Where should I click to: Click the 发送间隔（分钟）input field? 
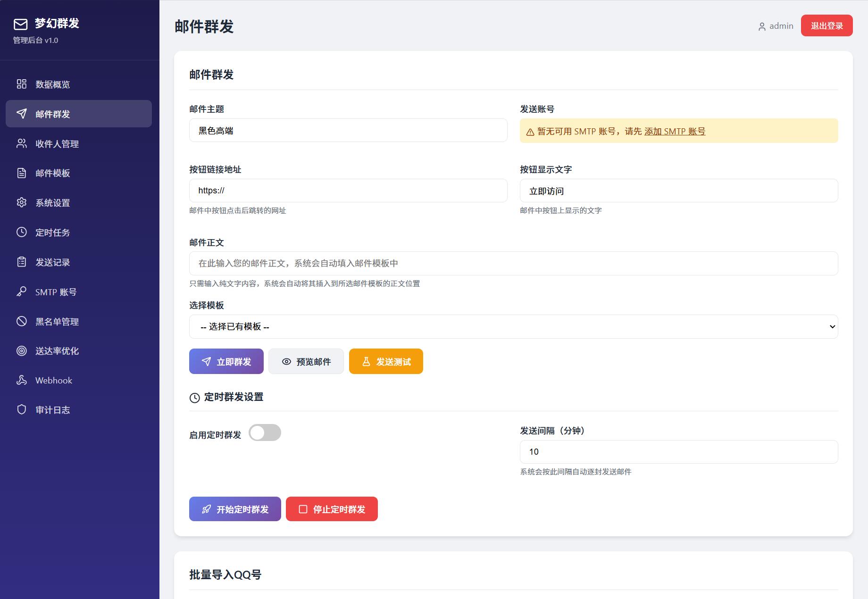pyautogui.click(x=679, y=452)
